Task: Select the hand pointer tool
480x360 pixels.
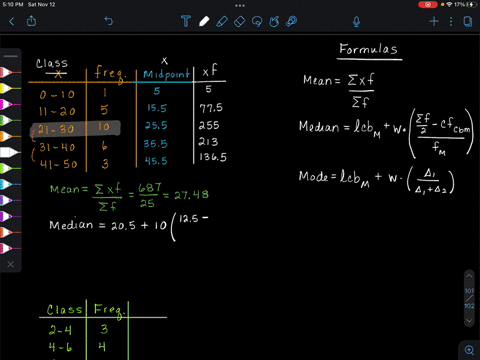Action: point(274,22)
